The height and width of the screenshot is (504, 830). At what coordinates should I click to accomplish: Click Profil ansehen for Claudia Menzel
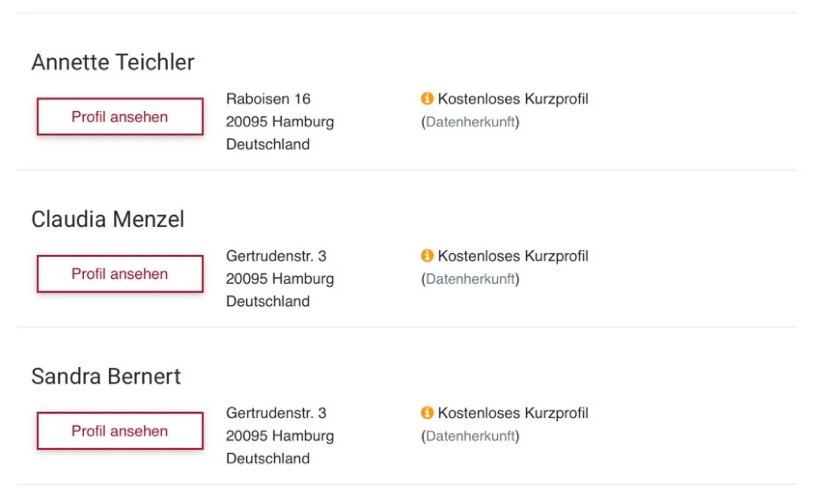(120, 274)
